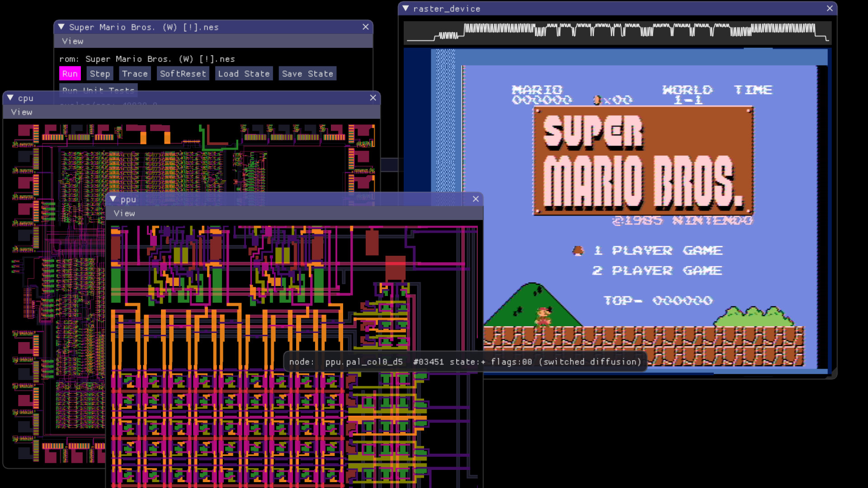
Task: Click the Trace button
Action: point(135,74)
